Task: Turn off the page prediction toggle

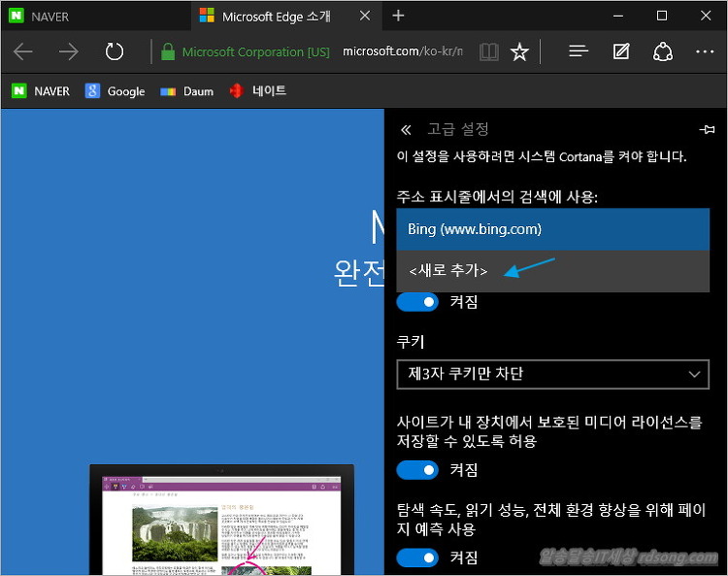Action: (x=417, y=558)
